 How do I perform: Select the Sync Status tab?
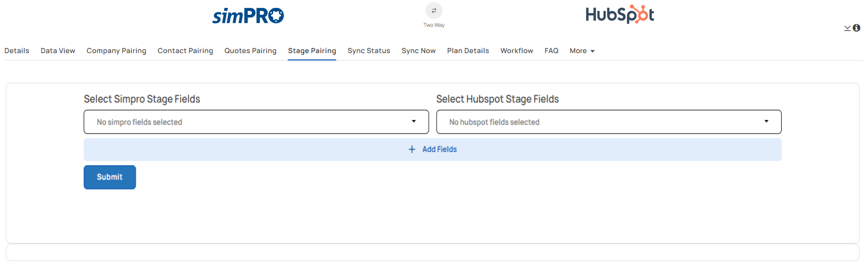pos(369,51)
